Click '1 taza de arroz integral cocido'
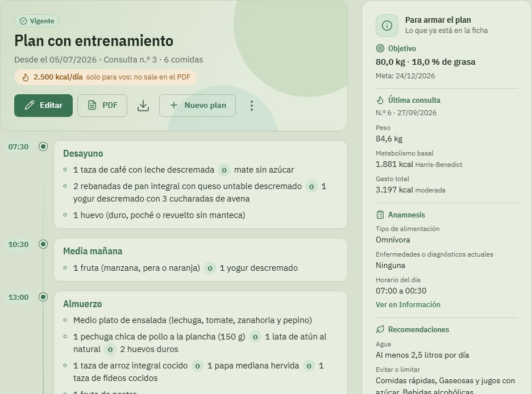 pos(131,366)
